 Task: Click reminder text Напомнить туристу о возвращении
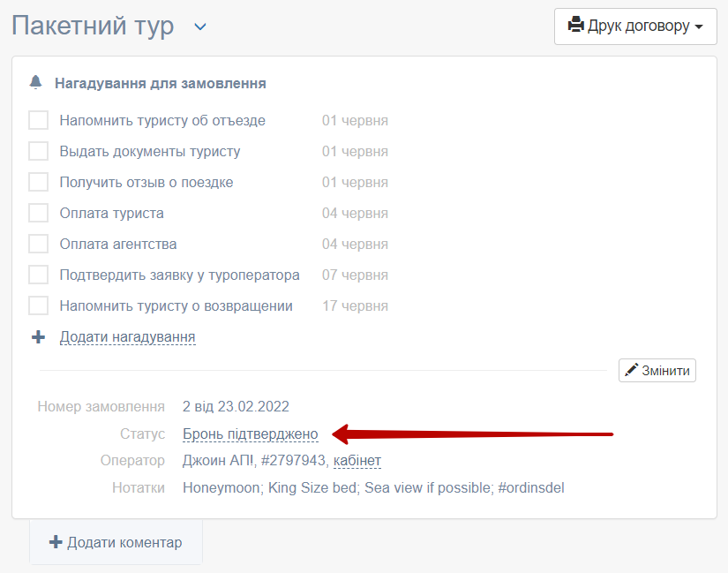coord(176,305)
